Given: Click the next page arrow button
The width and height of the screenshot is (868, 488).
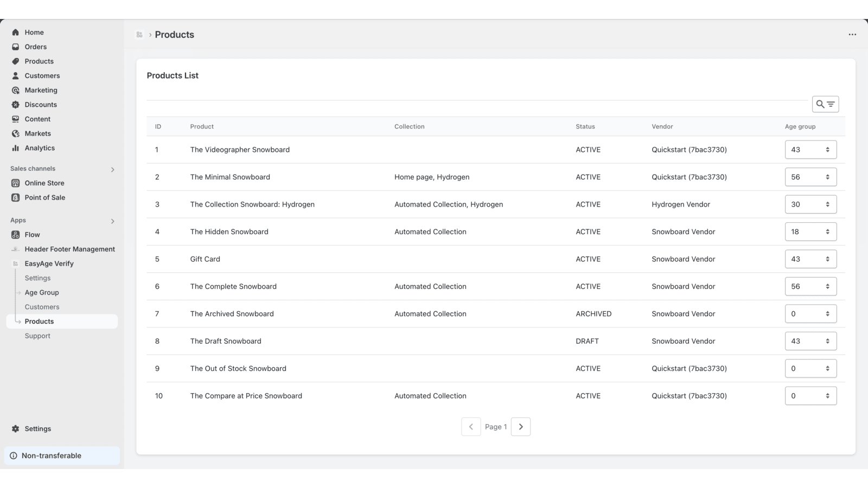Looking at the screenshot, I should 521,427.
